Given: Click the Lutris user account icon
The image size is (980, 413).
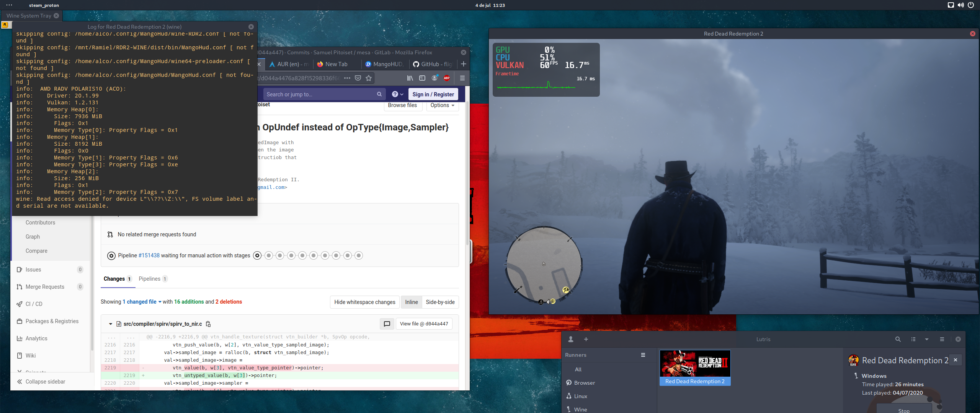Looking at the screenshot, I should click(571, 339).
